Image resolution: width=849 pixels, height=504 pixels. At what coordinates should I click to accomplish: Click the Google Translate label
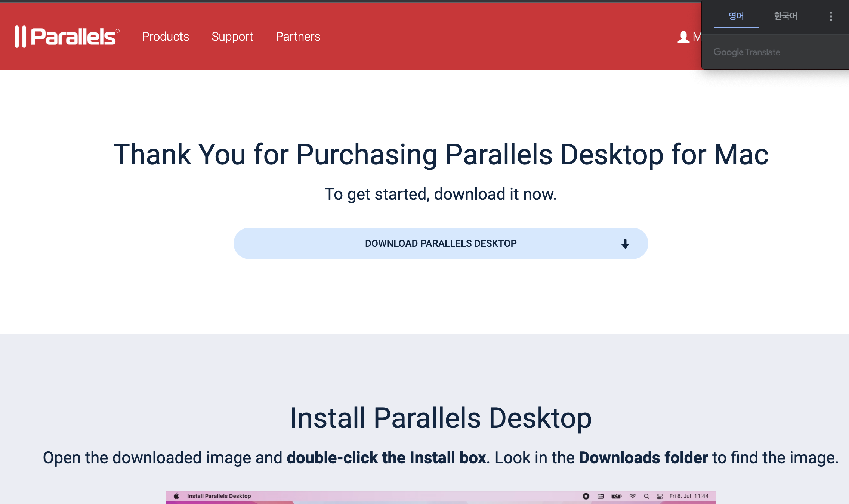[747, 52]
